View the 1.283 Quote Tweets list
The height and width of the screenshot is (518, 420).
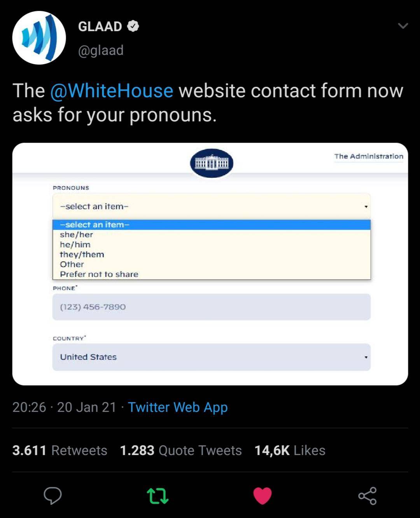(181, 450)
